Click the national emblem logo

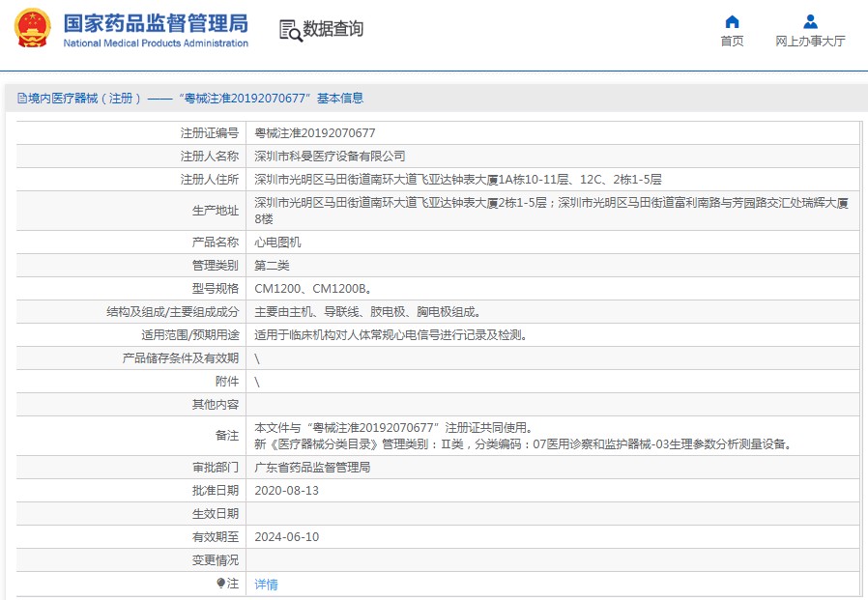point(32,29)
